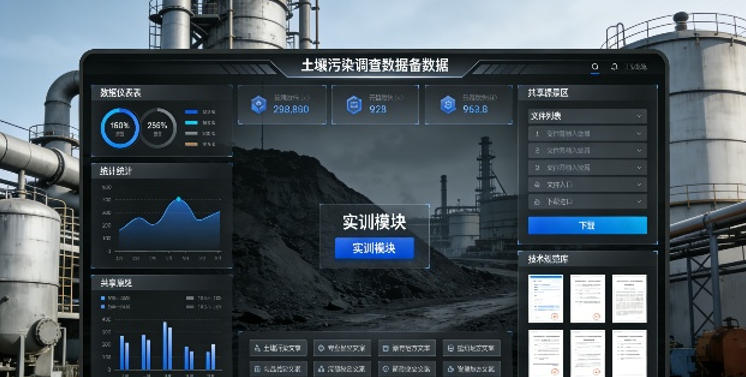Click the orange legend swatch beside gauges
746x377 pixels.
(x=191, y=144)
